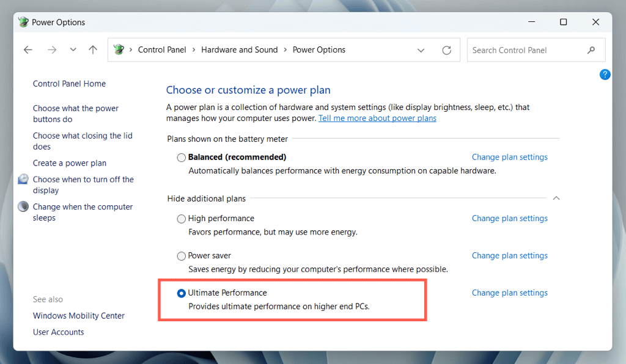
Task: Click the forward navigation arrow
Action: (52, 50)
